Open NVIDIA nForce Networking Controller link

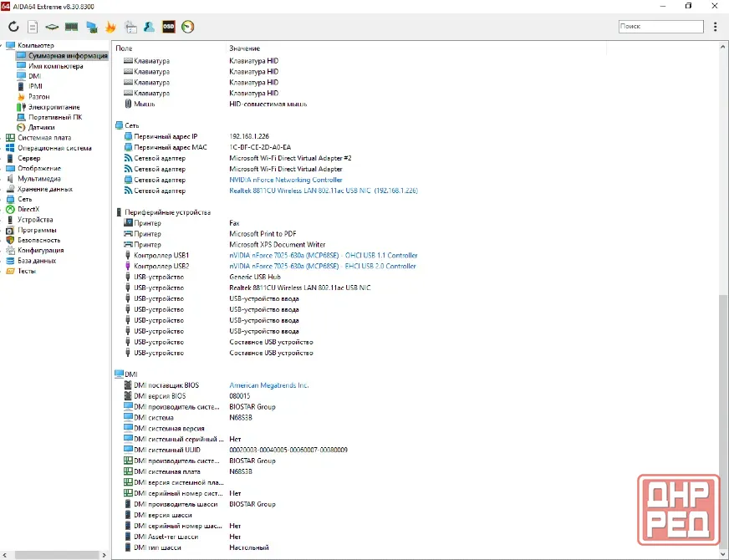pyautogui.click(x=285, y=180)
